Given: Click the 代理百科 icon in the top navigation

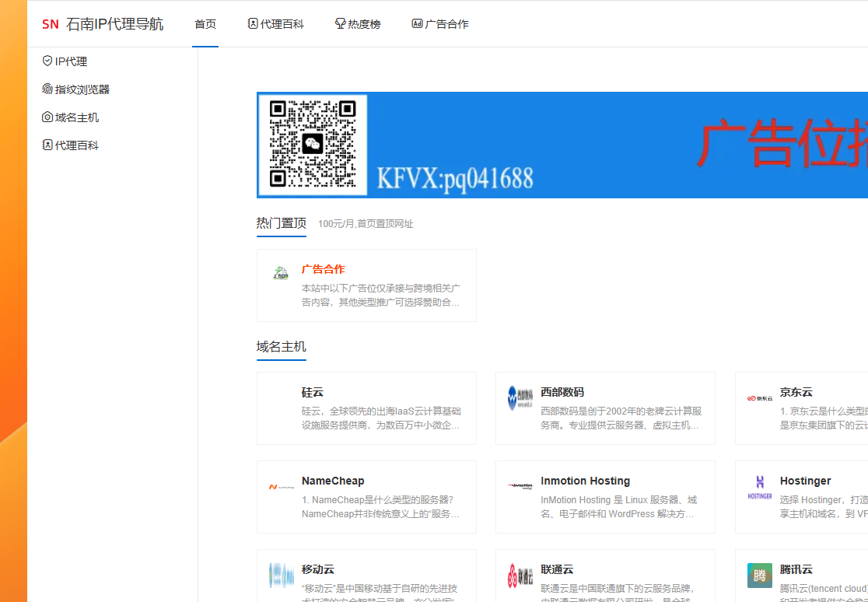Looking at the screenshot, I should pyautogui.click(x=253, y=24).
